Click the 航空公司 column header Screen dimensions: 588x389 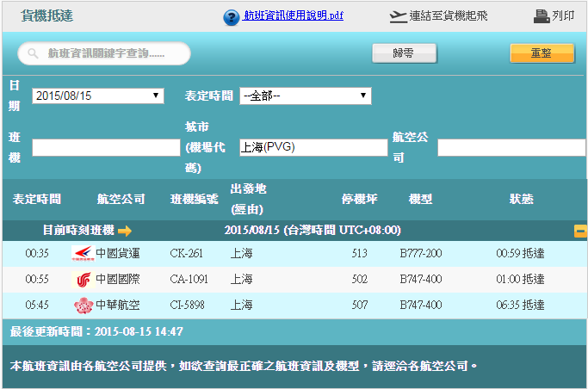click(121, 199)
